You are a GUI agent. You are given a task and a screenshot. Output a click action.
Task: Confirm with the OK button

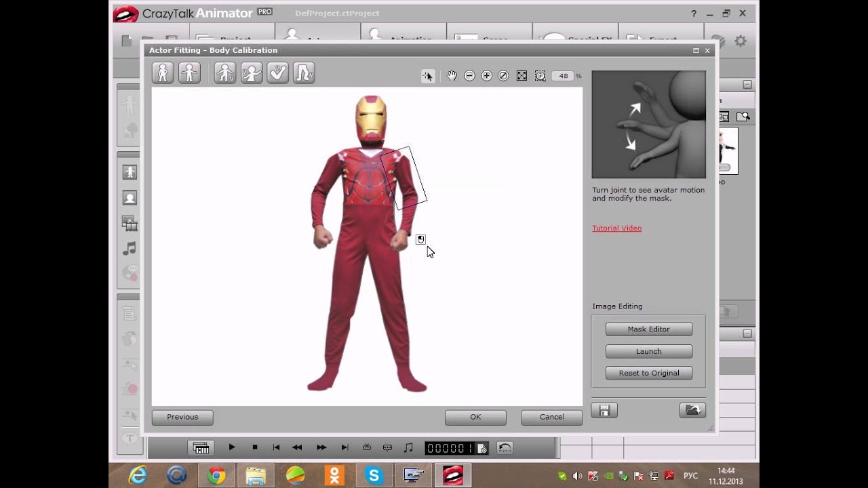(x=475, y=417)
